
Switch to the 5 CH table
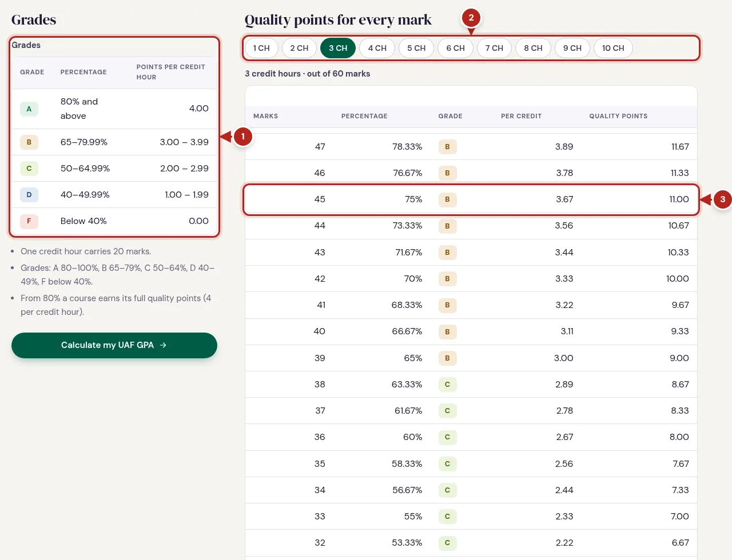point(416,48)
